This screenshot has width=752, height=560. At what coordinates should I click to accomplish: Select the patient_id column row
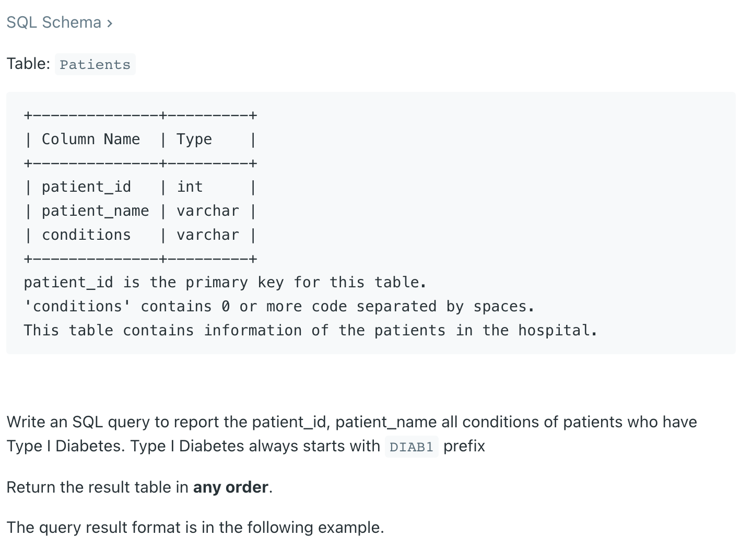[140, 187]
